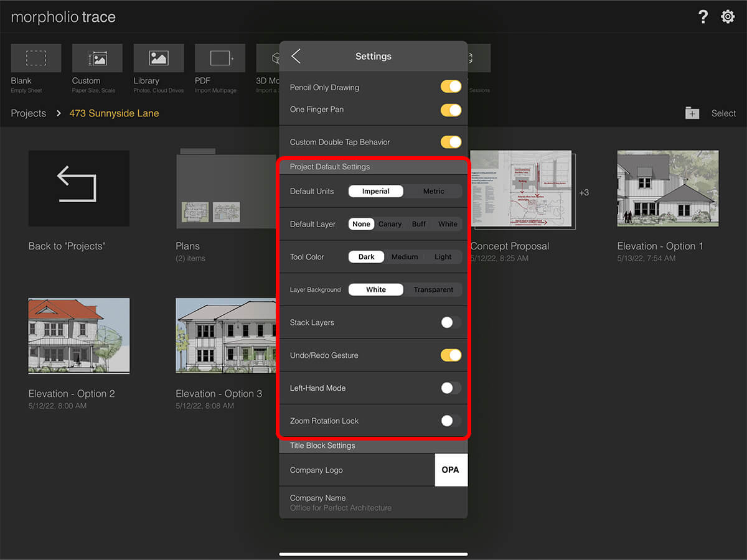Create a new Blank empty sheet
The height and width of the screenshot is (560, 747).
pos(35,58)
